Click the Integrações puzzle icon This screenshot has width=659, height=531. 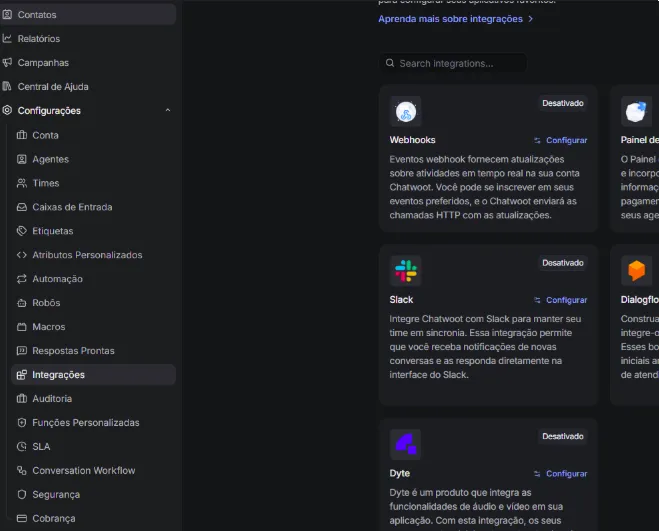tap(22, 375)
